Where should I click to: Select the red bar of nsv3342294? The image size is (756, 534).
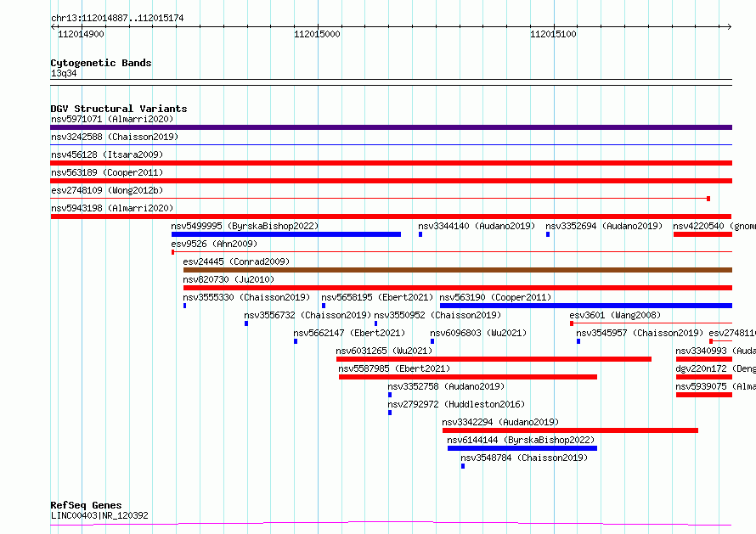pos(570,430)
